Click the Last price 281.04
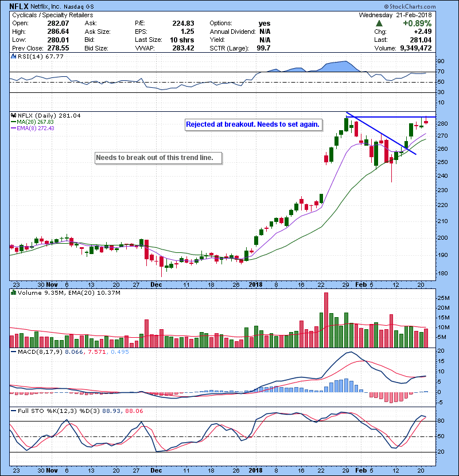This screenshot has height=476, width=459. point(421,40)
